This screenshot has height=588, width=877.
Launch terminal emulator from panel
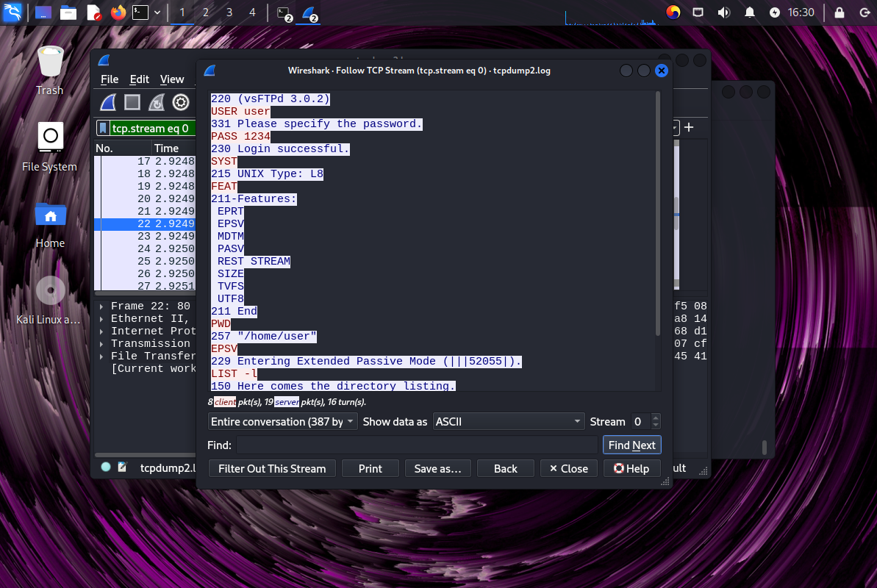(140, 12)
